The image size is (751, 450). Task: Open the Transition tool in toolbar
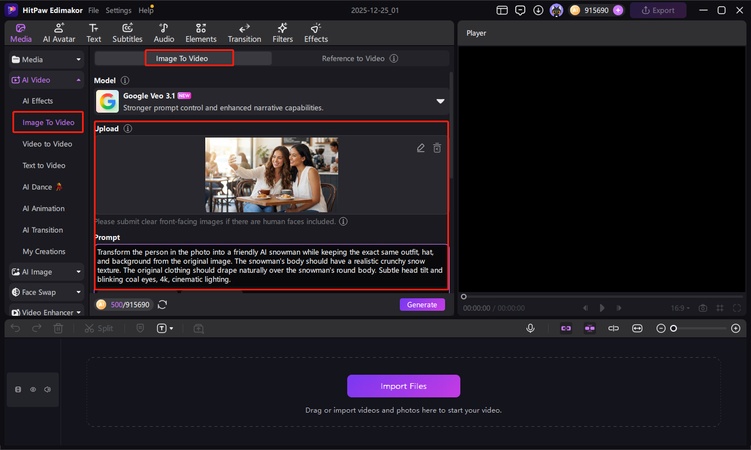click(244, 33)
